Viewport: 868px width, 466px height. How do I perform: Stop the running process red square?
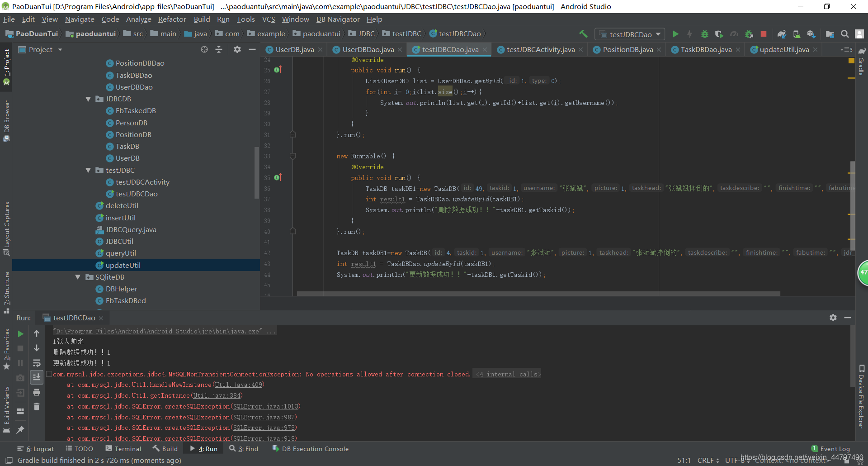764,34
